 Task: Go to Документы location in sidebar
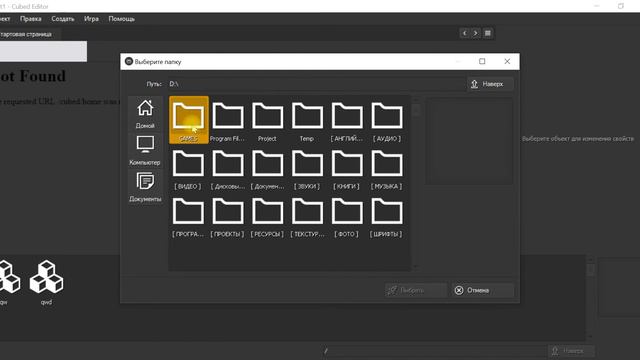[x=145, y=187]
